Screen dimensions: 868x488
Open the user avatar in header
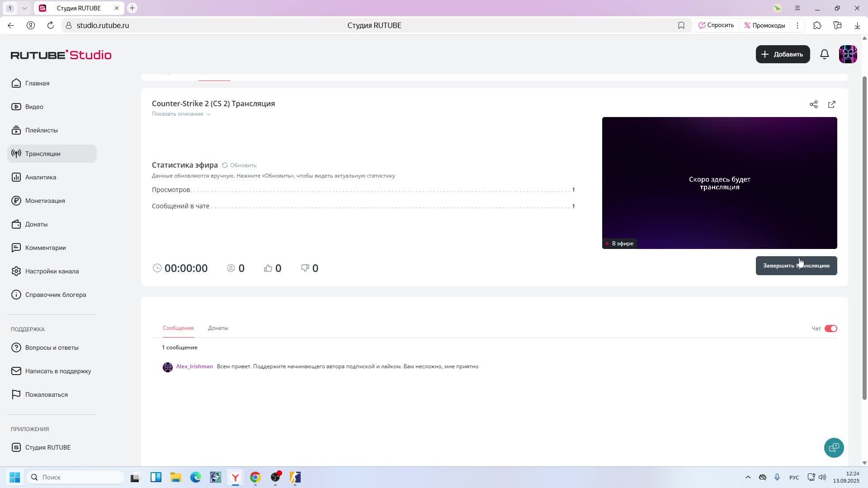click(848, 54)
